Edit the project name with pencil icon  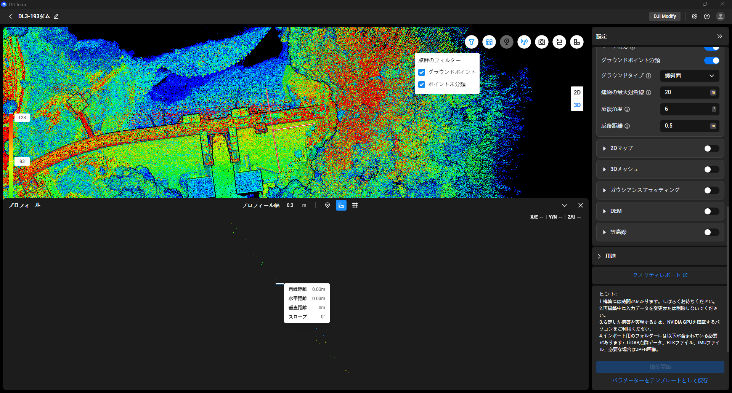pos(56,16)
